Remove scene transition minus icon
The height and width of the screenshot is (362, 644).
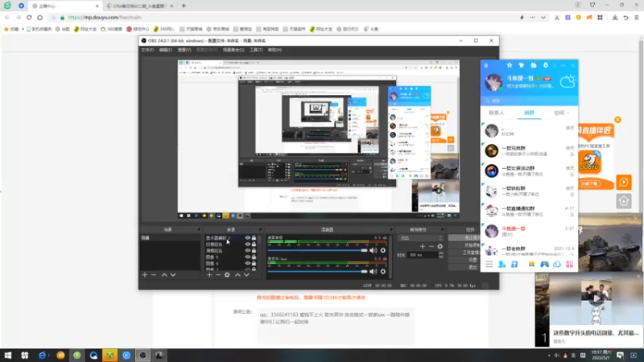pos(431,246)
